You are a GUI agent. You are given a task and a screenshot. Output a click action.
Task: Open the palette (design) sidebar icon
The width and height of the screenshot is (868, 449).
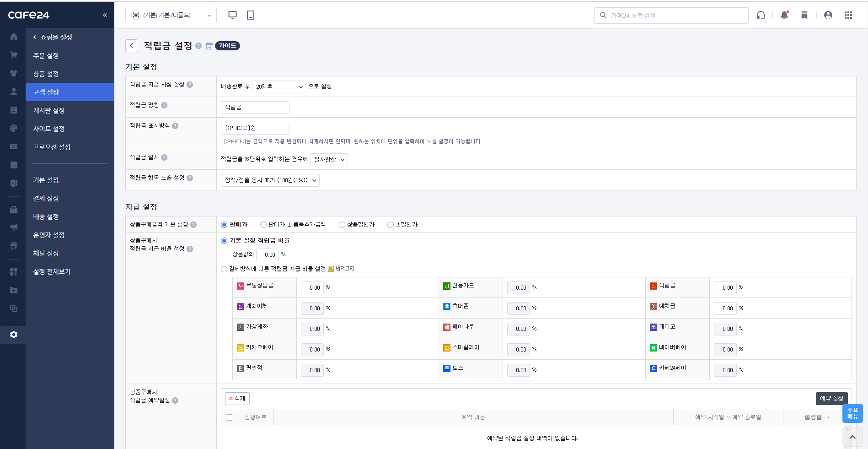14,128
